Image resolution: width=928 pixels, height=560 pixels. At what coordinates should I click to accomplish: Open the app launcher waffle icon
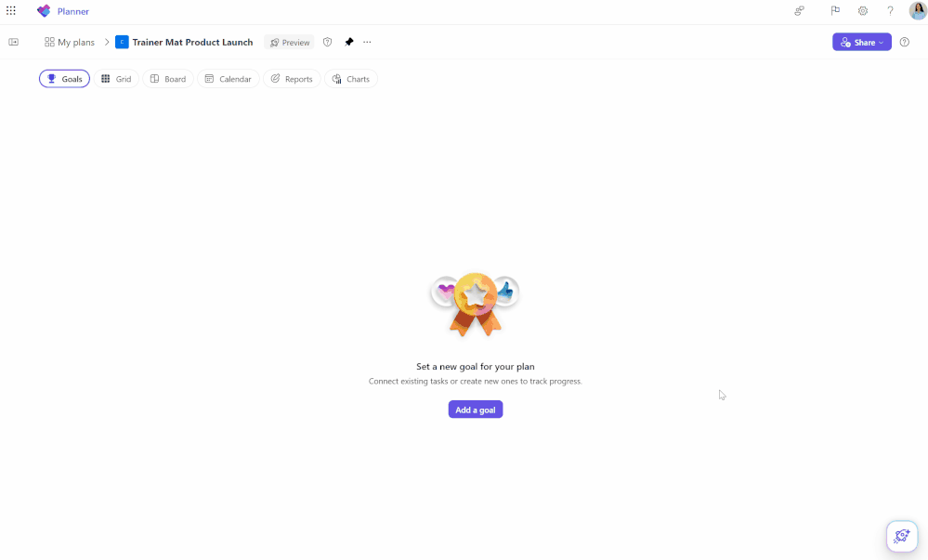coord(10,10)
